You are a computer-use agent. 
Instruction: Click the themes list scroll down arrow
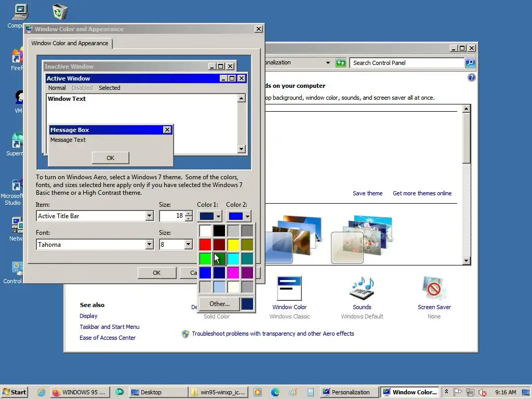pyautogui.click(x=466, y=261)
